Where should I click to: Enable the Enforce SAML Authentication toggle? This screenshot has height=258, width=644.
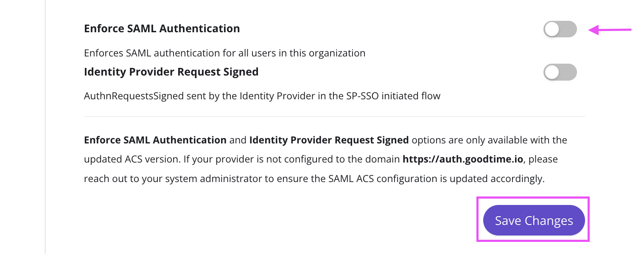coord(560,29)
